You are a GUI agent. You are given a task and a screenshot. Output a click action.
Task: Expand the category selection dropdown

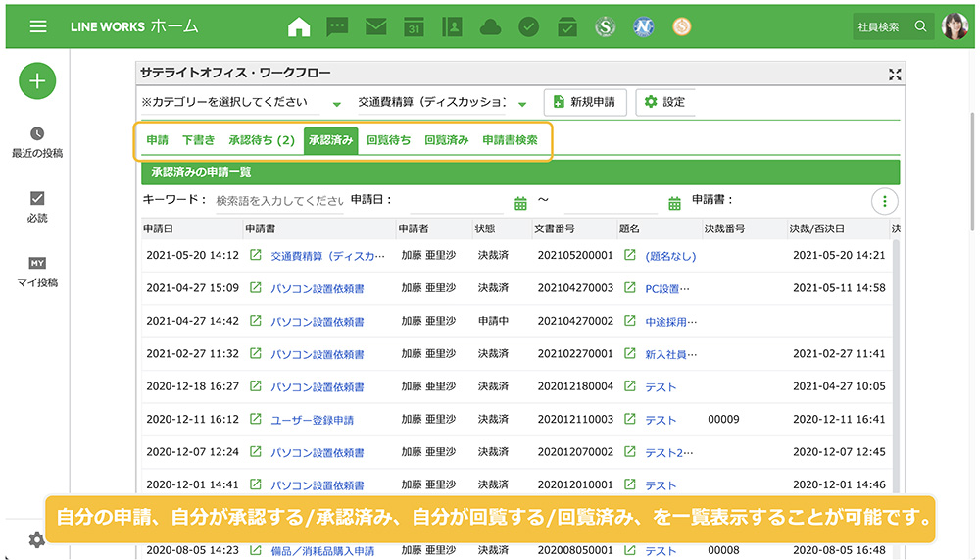337,103
